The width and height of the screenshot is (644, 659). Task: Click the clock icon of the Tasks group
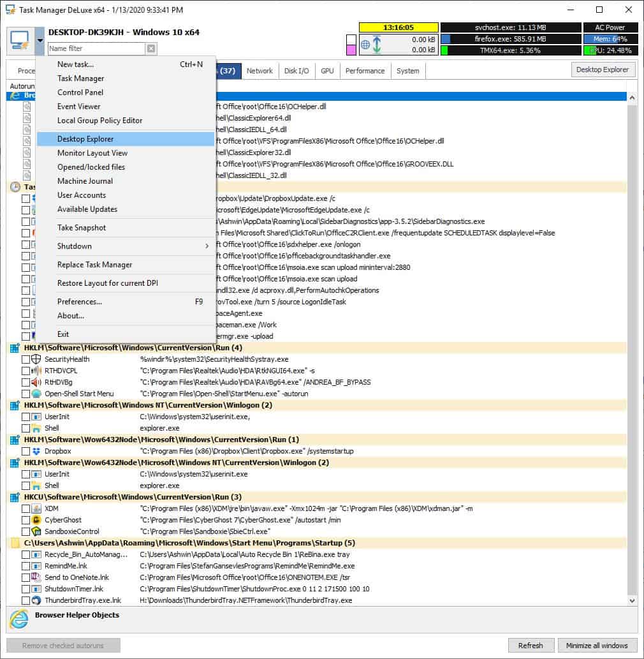pyautogui.click(x=15, y=187)
